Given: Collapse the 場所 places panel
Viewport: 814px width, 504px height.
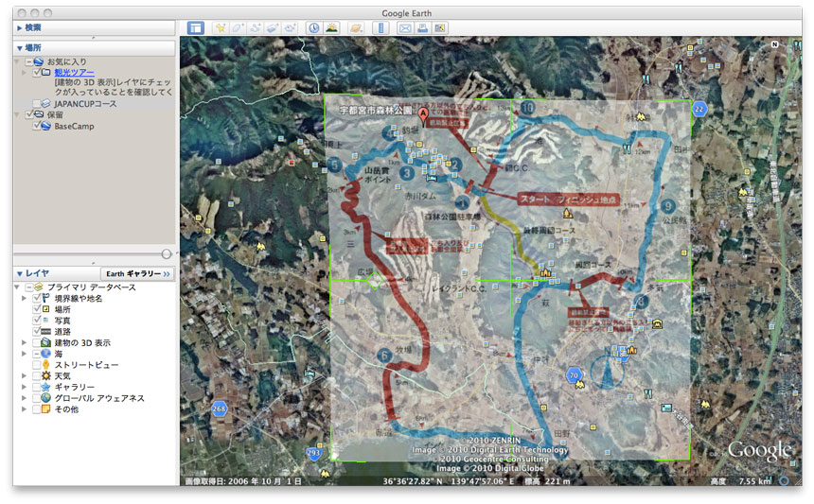Looking at the screenshot, I should point(20,48).
